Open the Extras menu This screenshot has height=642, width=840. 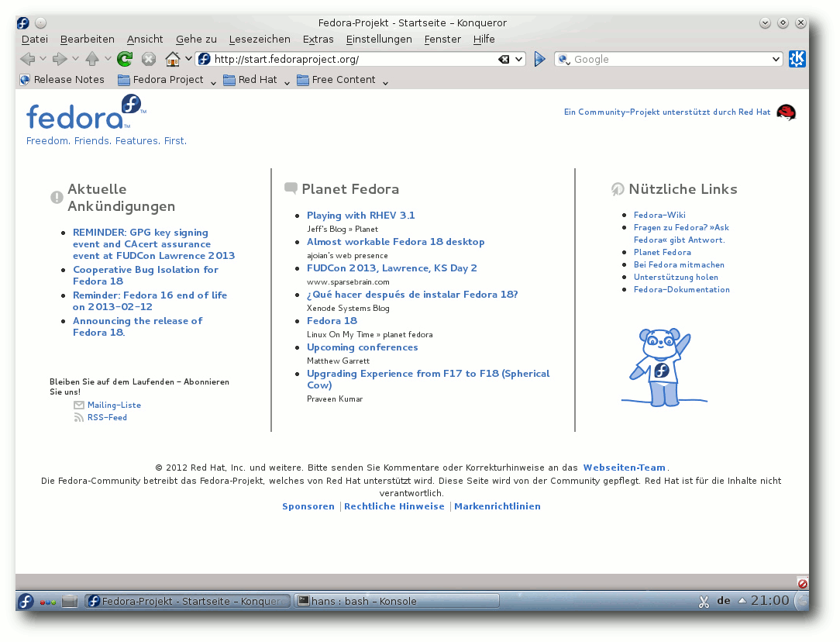[x=318, y=39]
